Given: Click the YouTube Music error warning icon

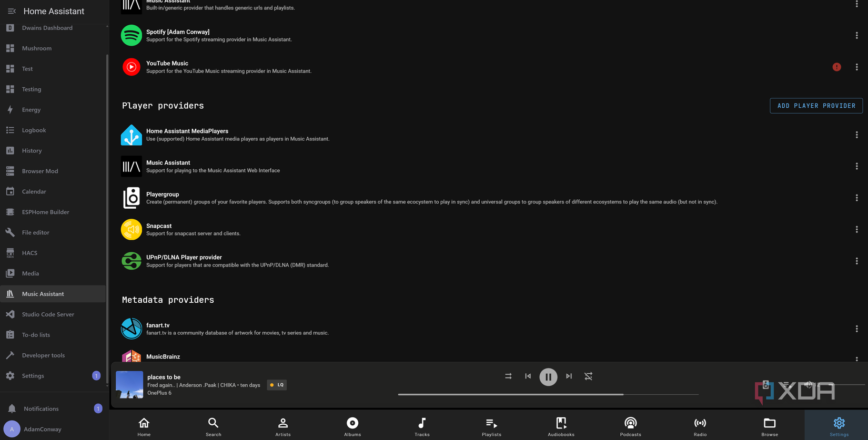Looking at the screenshot, I should pyautogui.click(x=836, y=67).
